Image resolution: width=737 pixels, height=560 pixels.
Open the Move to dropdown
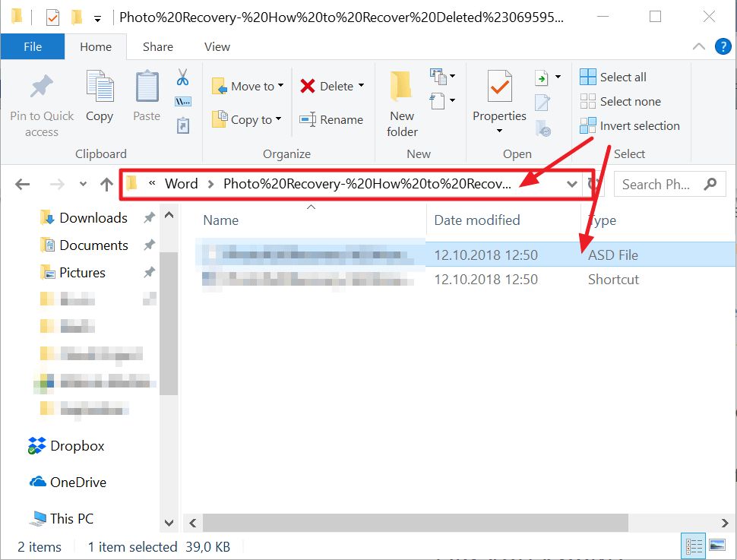click(247, 87)
